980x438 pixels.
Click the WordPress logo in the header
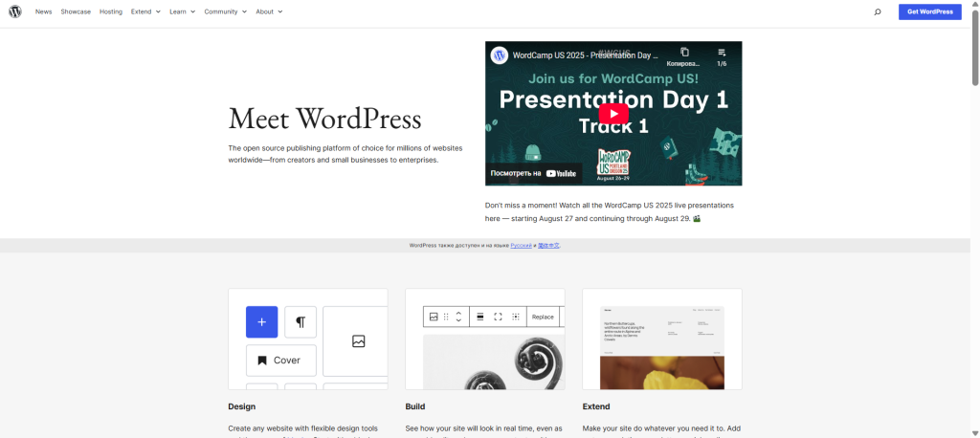[15, 12]
